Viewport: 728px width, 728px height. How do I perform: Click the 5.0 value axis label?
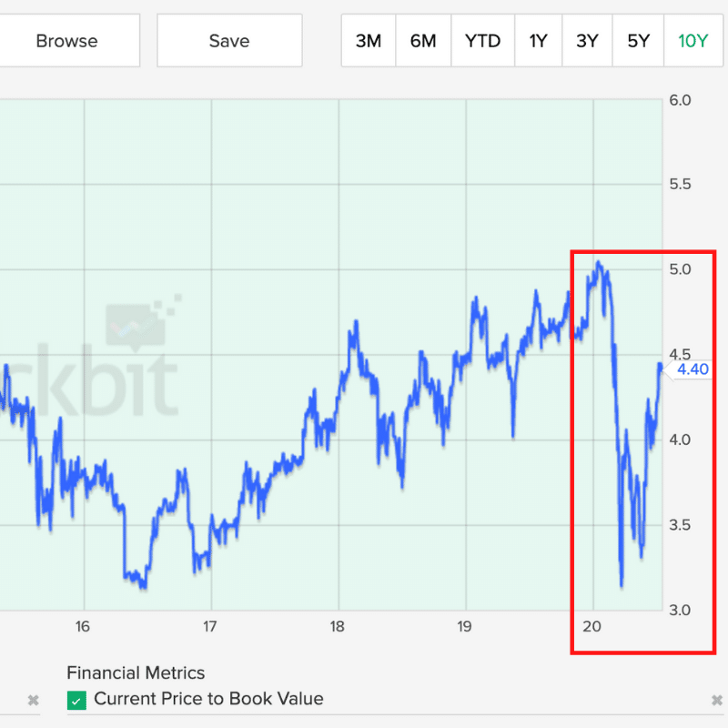point(680,269)
